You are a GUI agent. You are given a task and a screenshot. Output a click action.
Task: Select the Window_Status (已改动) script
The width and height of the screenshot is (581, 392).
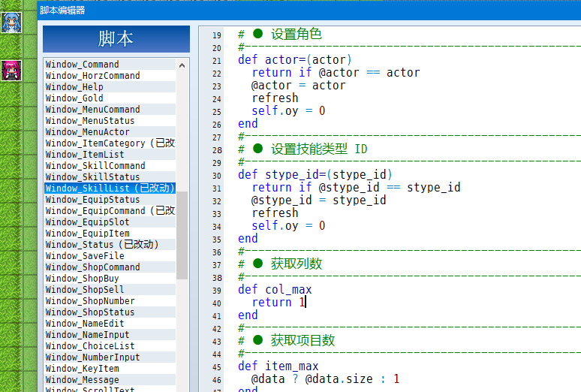coord(110,244)
